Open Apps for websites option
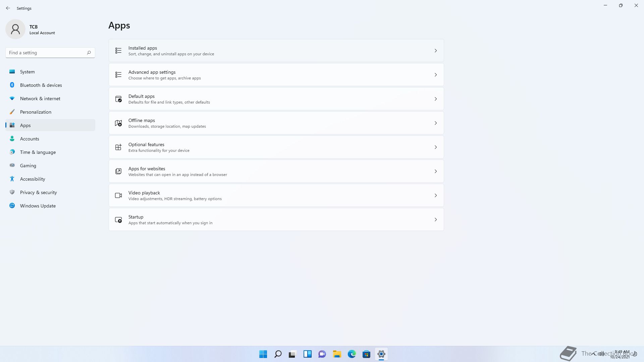Viewport: 644px width, 362px height. tap(276, 171)
